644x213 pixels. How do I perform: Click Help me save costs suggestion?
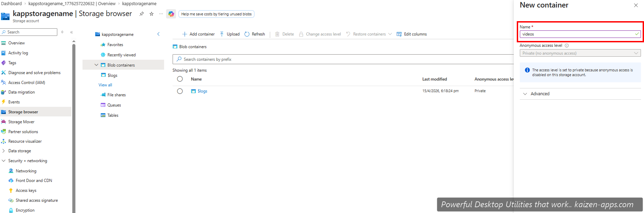point(216,14)
